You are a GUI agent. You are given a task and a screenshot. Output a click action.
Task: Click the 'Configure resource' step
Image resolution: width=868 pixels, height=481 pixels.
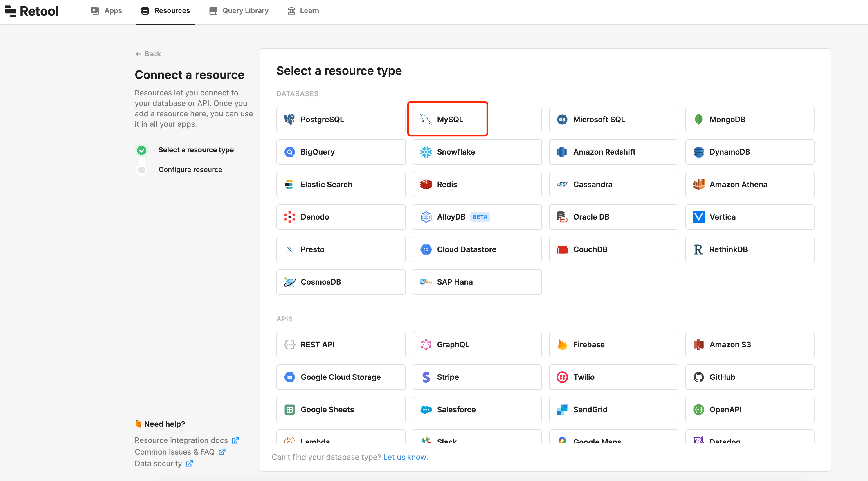point(190,170)
